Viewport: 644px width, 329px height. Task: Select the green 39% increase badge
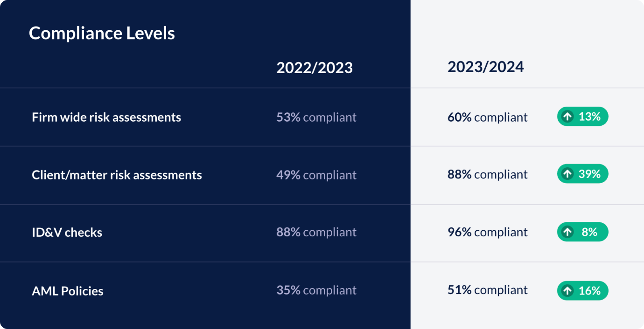(x=583, y=174)
